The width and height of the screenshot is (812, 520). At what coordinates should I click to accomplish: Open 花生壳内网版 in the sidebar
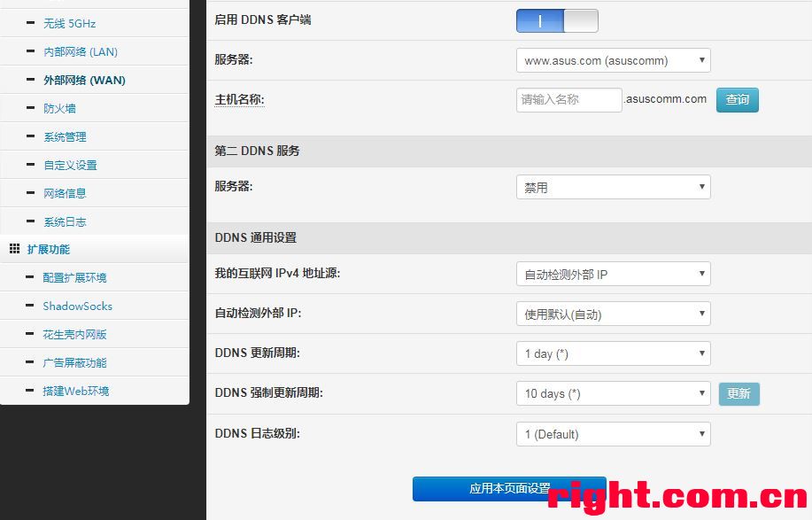tap(74, 335)
